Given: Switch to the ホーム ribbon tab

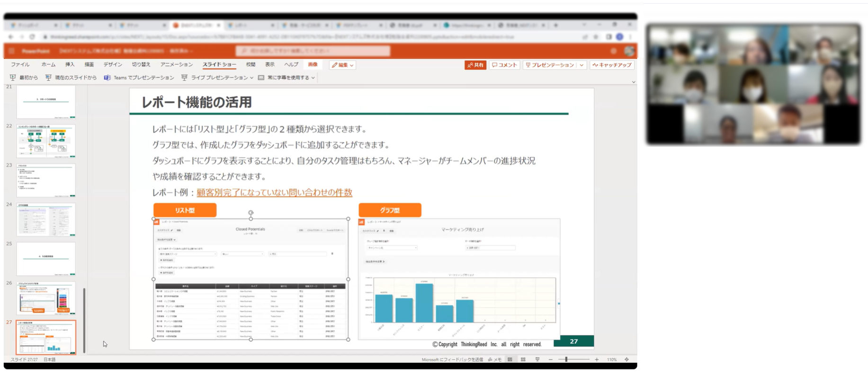Looking at the screenshot, I should [x=48, y=64].
